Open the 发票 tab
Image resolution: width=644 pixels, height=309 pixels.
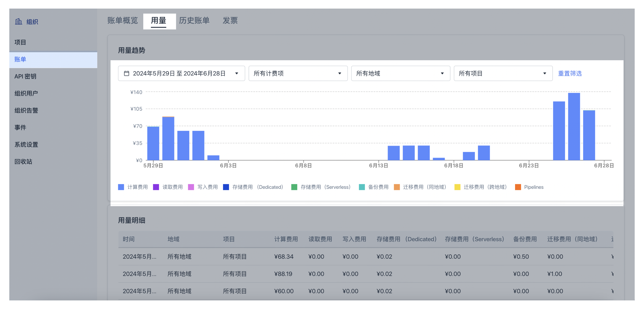(230, 21)
